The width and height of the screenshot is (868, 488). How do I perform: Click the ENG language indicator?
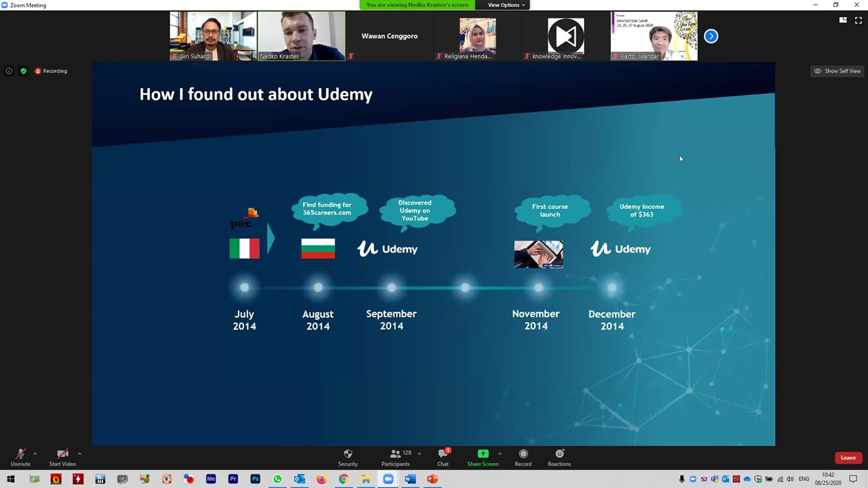pyautogui.click(x=804, y=479)
